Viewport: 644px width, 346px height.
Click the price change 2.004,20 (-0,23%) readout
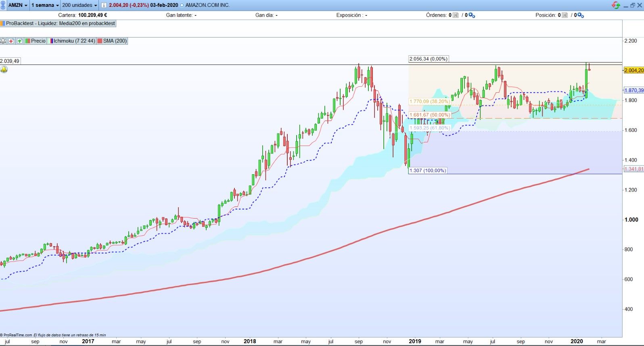pyautogui.click(x=129, y=5)
